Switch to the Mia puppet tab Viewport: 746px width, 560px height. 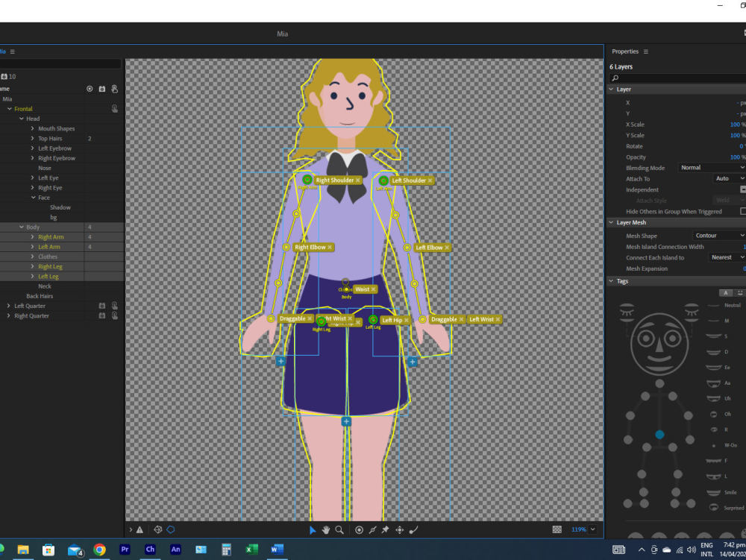[4, 51]
